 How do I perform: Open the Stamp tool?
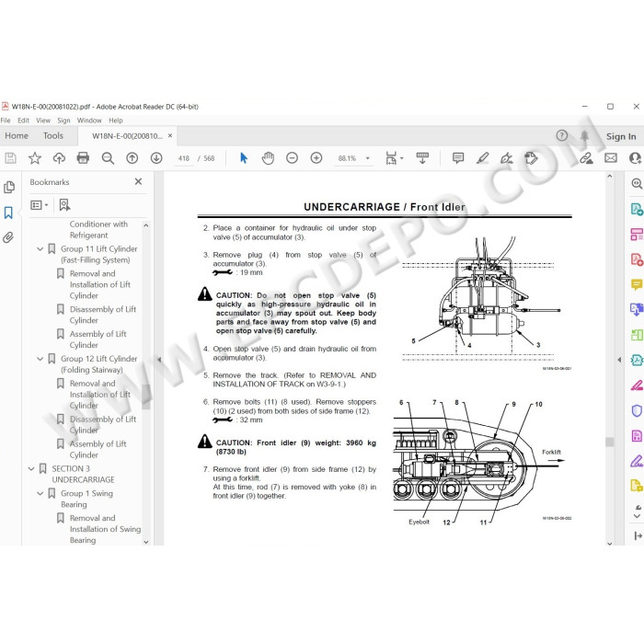click(x=531, y=158)
